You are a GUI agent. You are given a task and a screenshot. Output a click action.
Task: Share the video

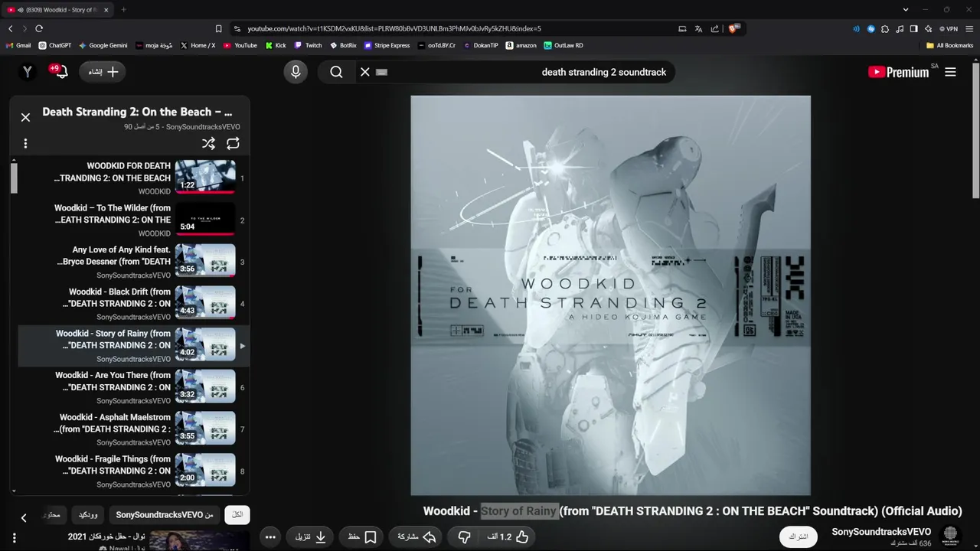point(416,536)
